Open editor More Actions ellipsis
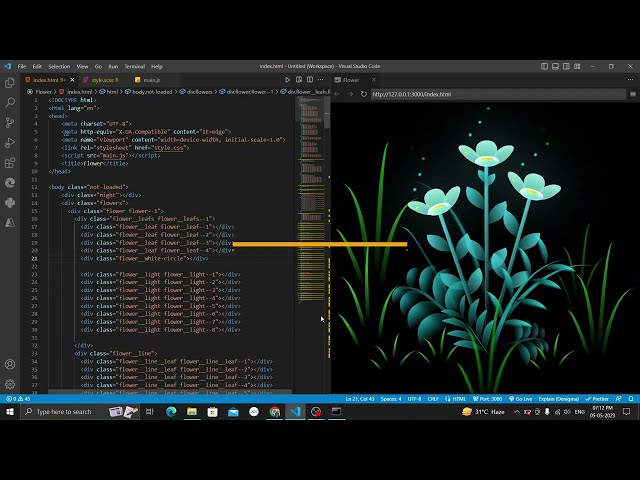Viewport: 640px width, 480px height. pyautogui.click(x=321, y=80)
